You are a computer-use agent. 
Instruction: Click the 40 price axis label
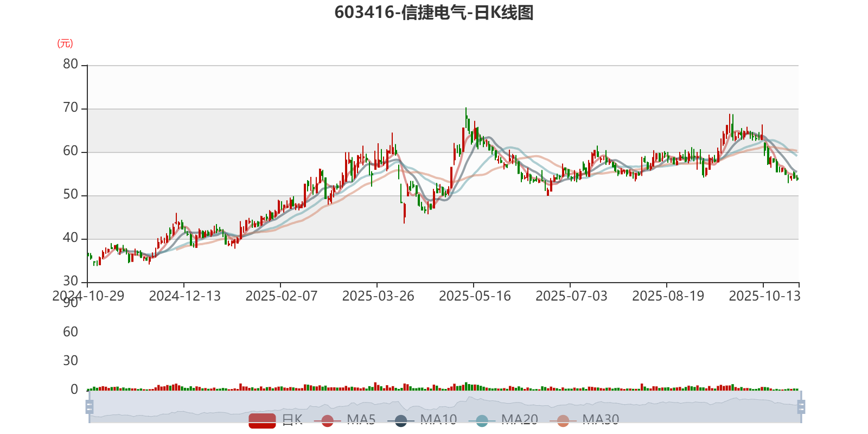[71, 238]
